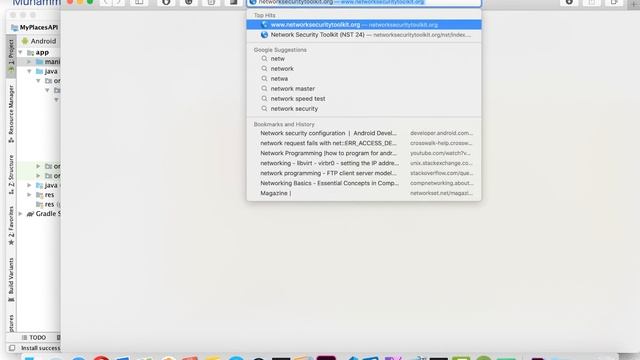Click MyPlacesAPI project breadcrumb in Android Studio
This screenshot has width=640, height=360.
point(35,27)
